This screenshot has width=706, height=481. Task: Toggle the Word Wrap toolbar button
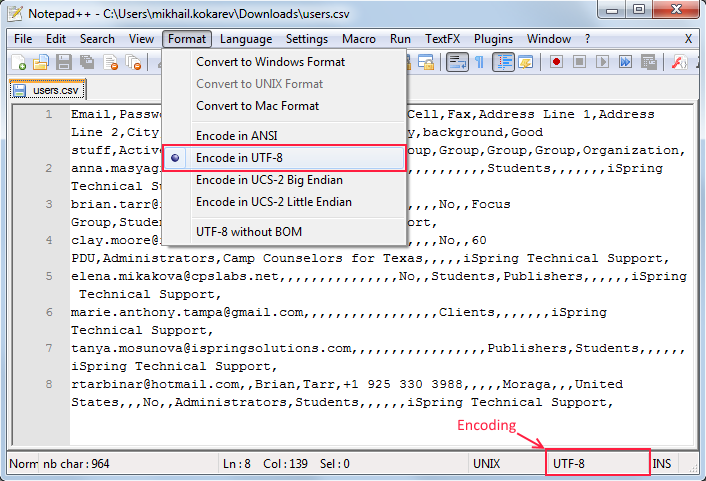click(457, 62)
